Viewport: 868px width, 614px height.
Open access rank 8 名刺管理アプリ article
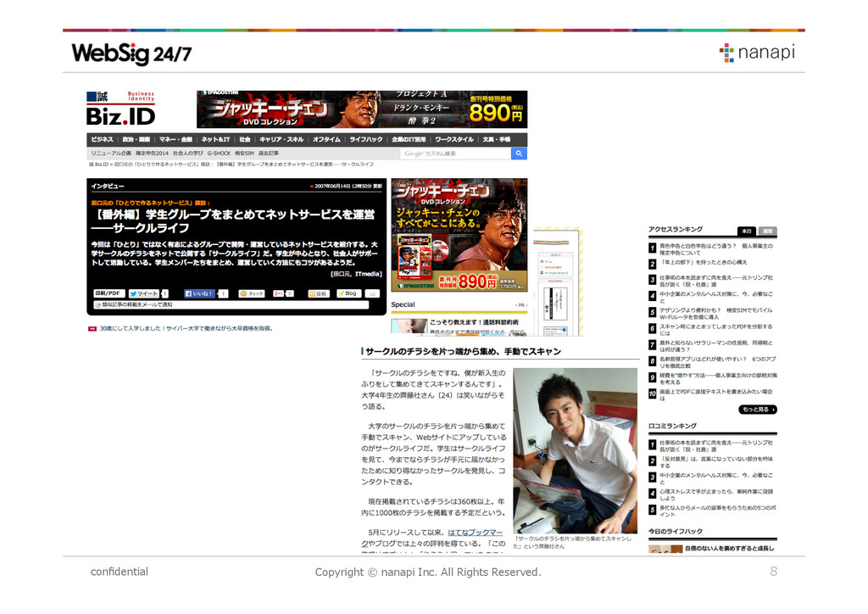(x=717, y=362)
